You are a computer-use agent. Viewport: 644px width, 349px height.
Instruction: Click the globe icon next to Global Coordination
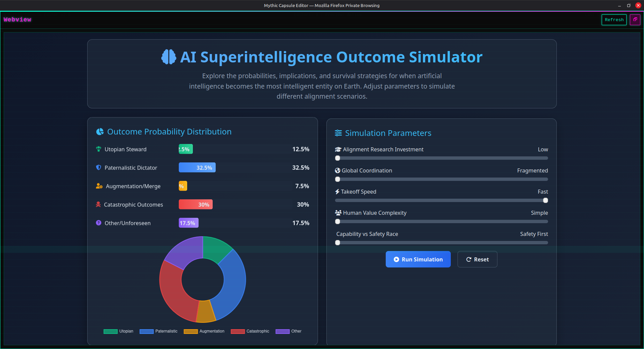pyautogui.click(x=337, y=170)
